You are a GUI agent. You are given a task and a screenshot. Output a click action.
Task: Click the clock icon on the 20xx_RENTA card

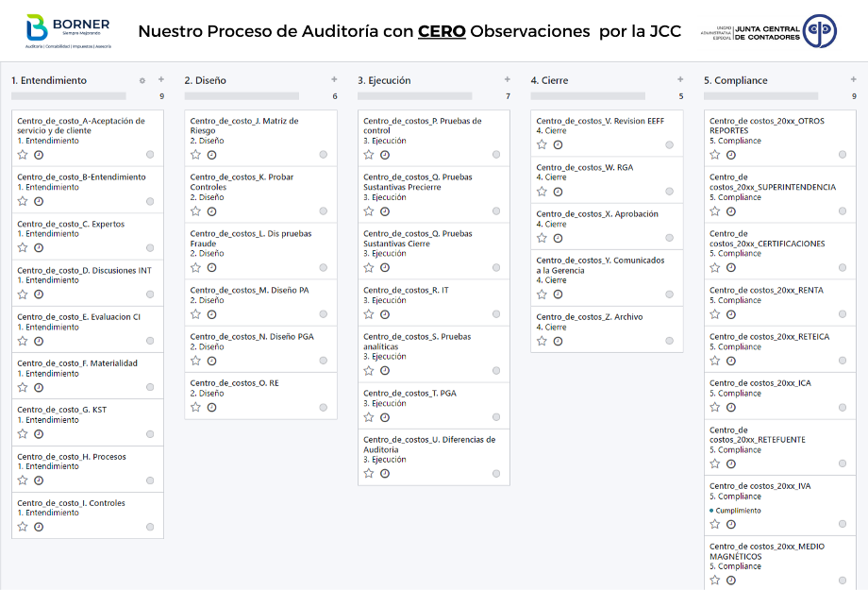click(731, 313)
